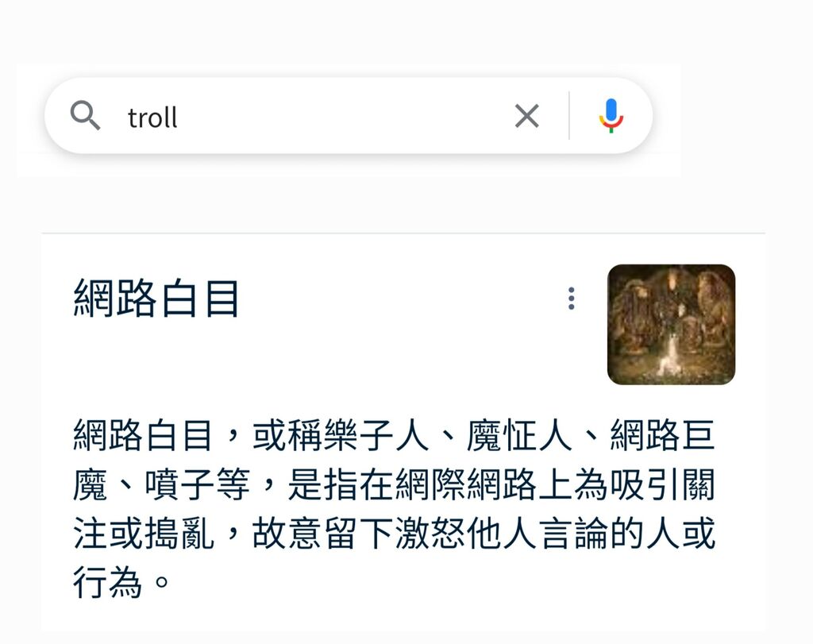Click 網際網路 in the second description line
Image resolution: width=813 pixels, height=644 pixels.
click(465, 484)
